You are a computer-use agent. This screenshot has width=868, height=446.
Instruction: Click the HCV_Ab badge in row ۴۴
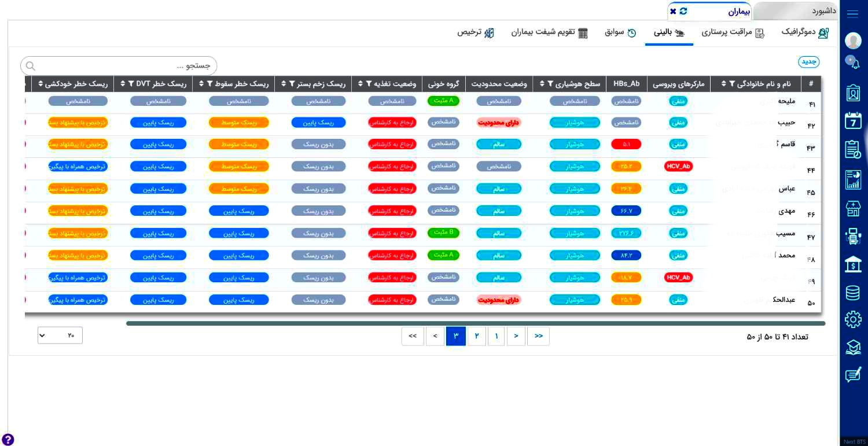(x=679, y=166)
